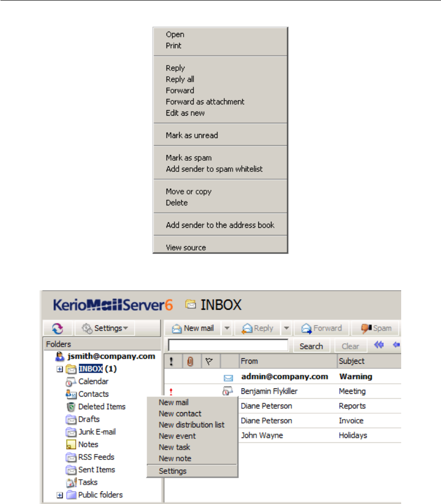Sort by the priority exclamation column
Screen dimensions: 441x504
pyautogui.click(x=173, y=361)
